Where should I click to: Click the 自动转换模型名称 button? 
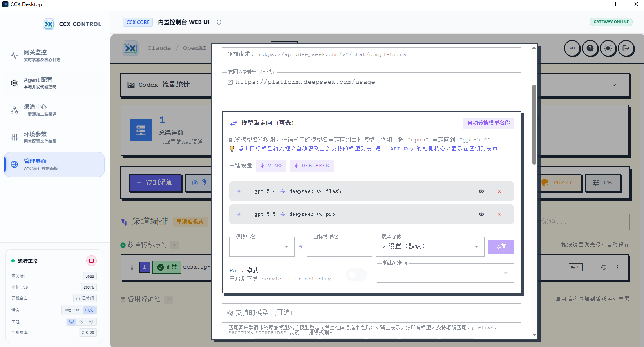coord(488,123)
